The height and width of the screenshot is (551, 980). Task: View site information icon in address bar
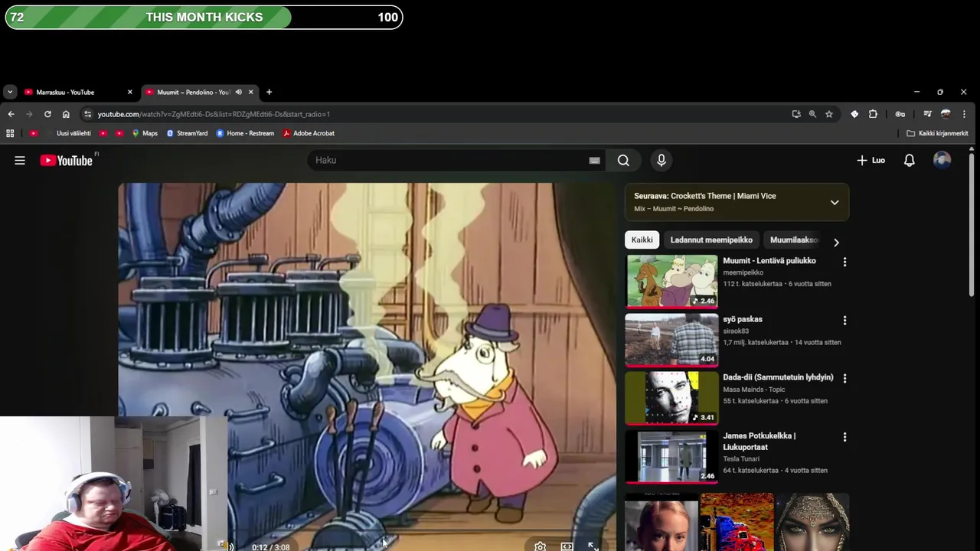(x=88, y=114)
